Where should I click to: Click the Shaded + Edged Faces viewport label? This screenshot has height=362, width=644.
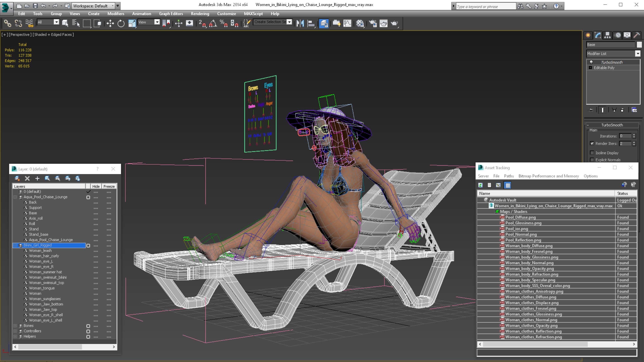53,34
